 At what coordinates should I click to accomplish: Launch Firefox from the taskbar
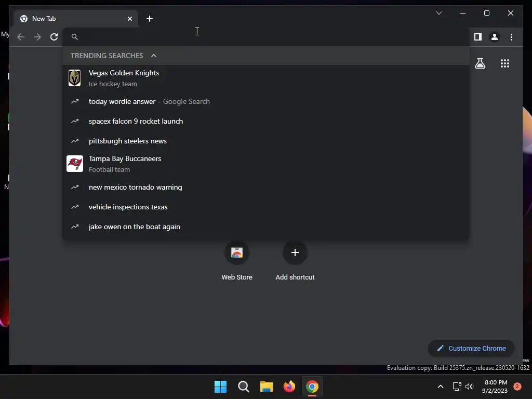[x=289, y=387]
